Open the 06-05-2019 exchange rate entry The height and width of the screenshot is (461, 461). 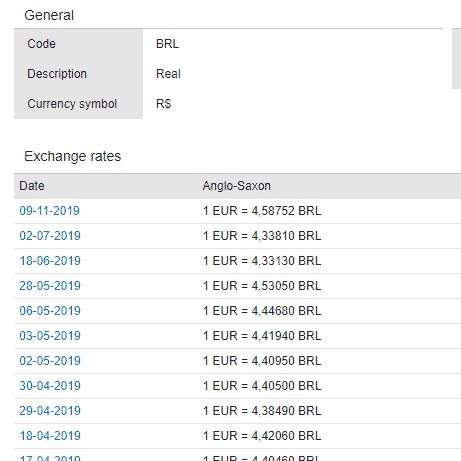tap(50, 311)
